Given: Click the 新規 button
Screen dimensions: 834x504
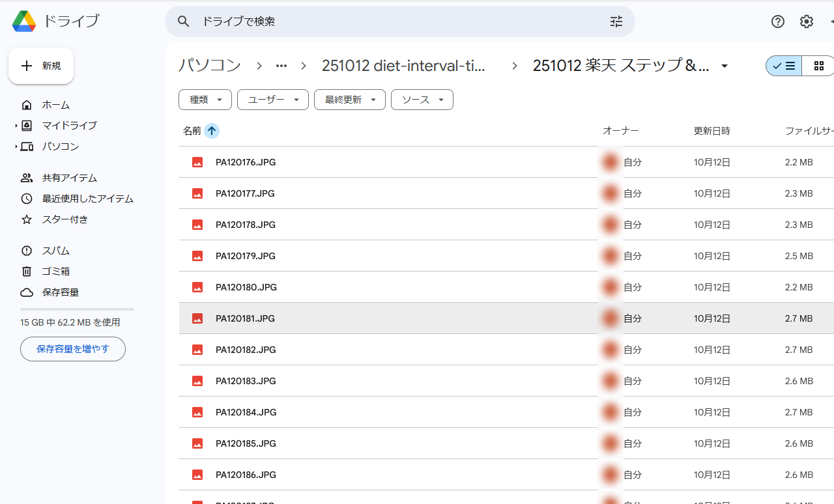Looking at the screenshot, I should [41, 66].
